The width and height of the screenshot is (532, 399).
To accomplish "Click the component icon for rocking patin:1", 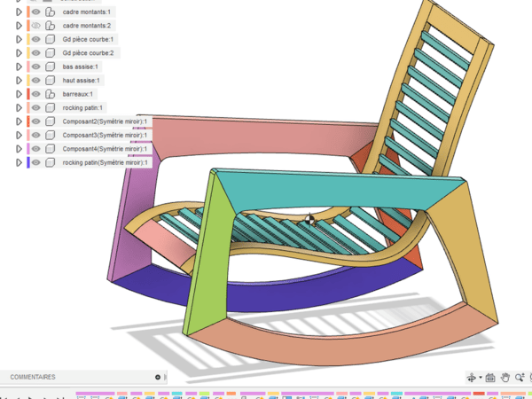I will 51,107.
